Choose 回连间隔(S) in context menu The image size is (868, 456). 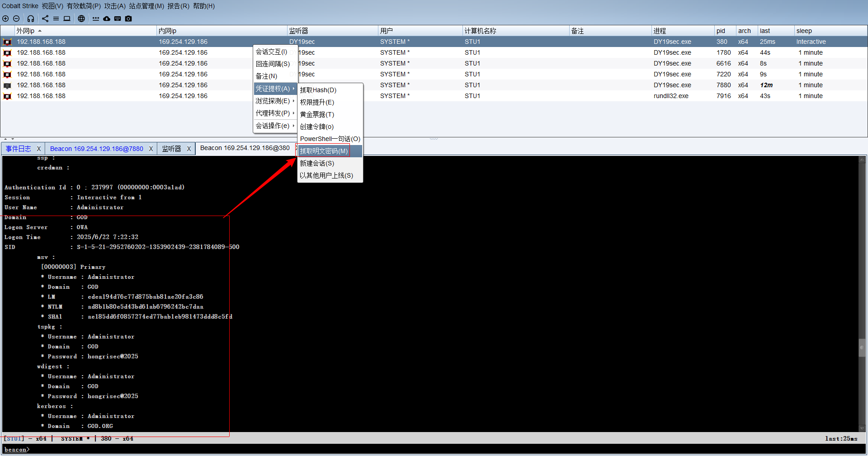click(x=275, y=64)
